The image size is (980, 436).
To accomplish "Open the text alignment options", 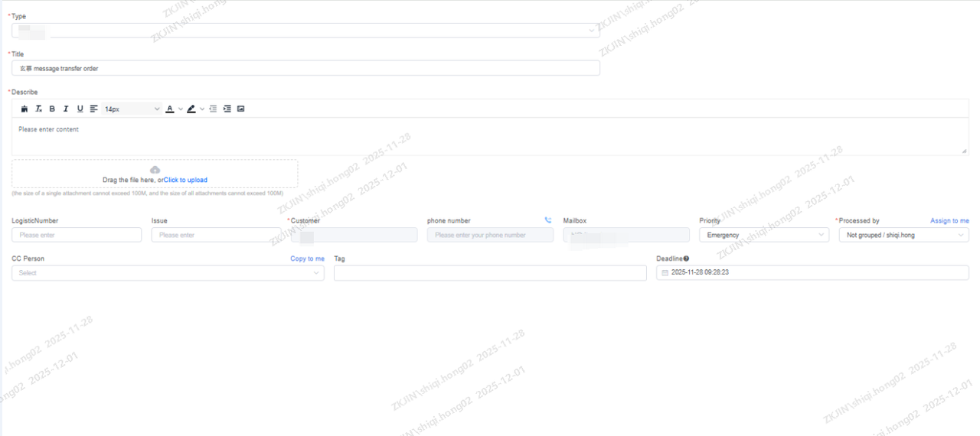I will click(93, 109).
